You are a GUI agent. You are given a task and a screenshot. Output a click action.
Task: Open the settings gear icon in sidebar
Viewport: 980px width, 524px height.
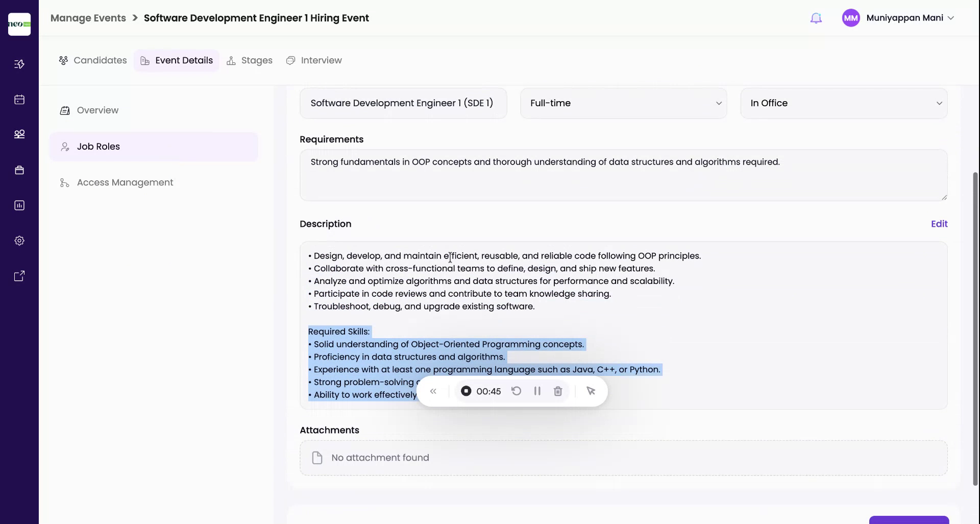pyautogui.click(x=19, y=241)
